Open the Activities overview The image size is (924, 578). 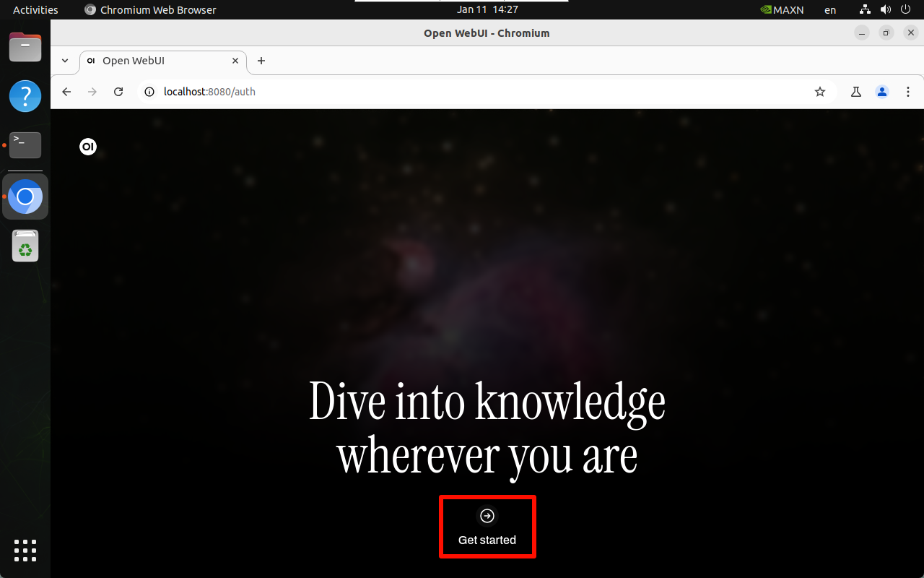point(35,9)
